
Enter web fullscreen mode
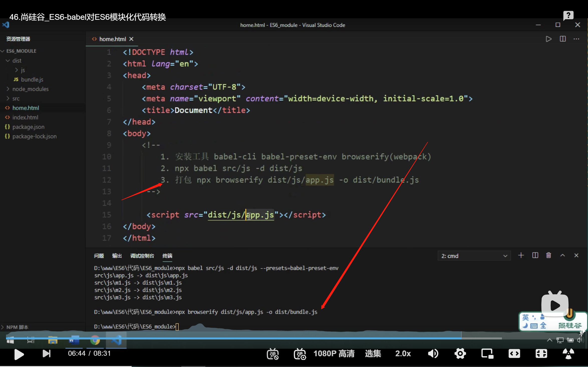click(541, 354)
